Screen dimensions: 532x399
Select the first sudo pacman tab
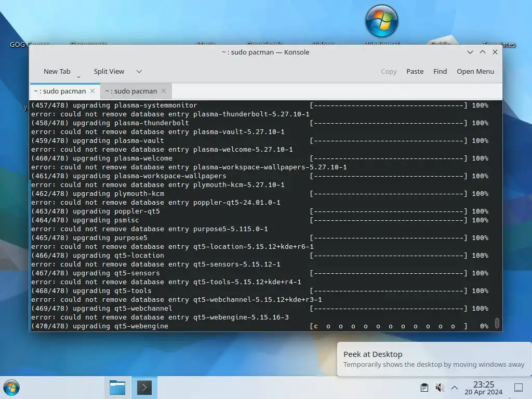pos(60,91)
